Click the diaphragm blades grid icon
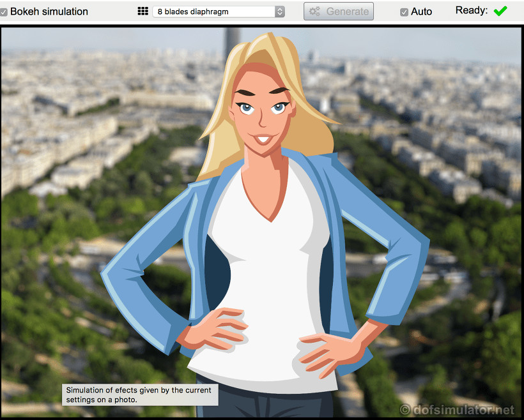The width and height of the screenshot is (524, 420). pyautogui.click(x=143, y=11)
